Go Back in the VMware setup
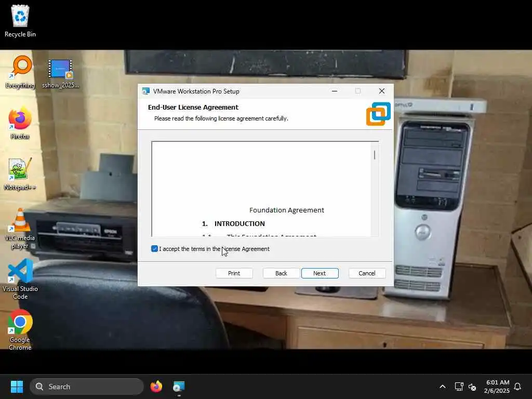The height and width of the screenshot is (399, 532). click(x=281, y=273)
